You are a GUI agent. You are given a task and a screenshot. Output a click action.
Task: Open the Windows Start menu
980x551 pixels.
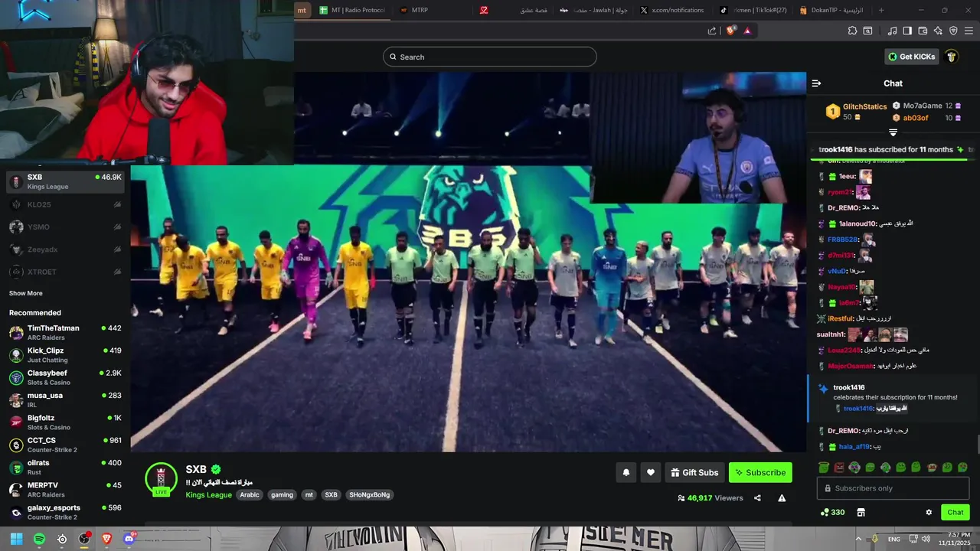coord(16,539)
